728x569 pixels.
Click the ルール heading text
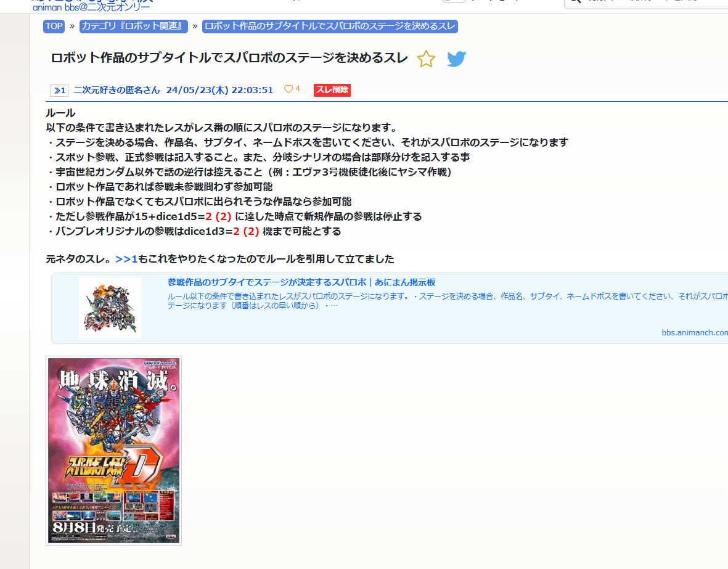60,113
